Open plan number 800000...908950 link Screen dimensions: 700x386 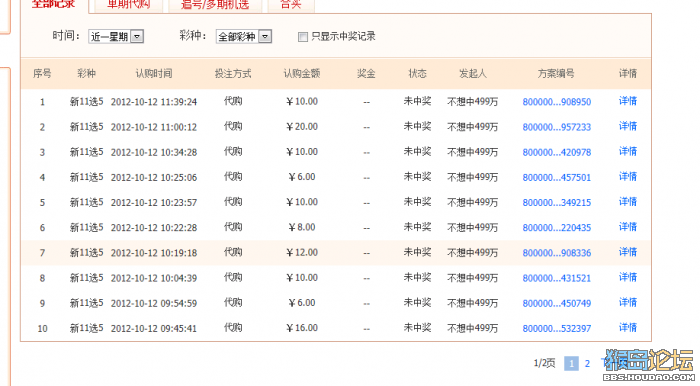click(557, 102)
